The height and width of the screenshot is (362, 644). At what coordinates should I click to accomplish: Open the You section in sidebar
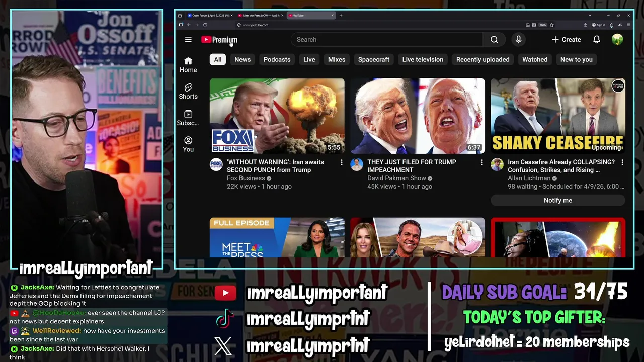point(188,144)
